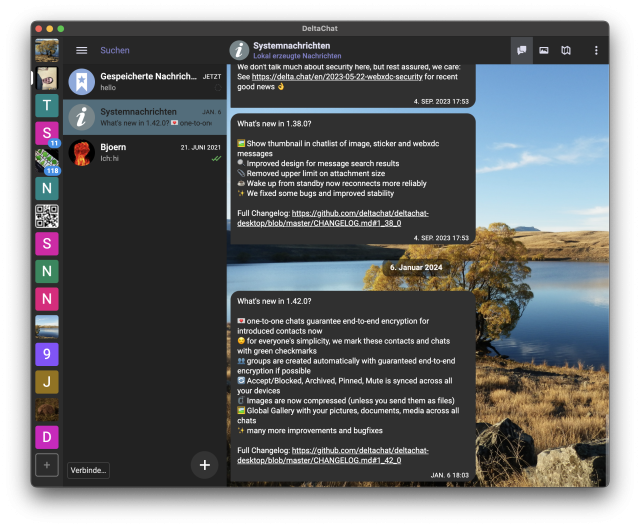Open the 1.42.0 changelog link

[x=333, y=455]
